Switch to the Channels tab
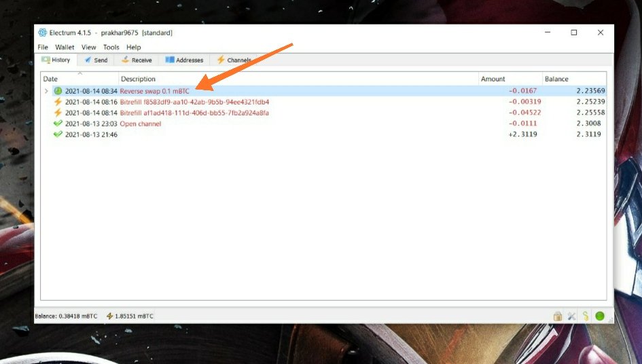642x364 pixels. click(x=234, y=60)
